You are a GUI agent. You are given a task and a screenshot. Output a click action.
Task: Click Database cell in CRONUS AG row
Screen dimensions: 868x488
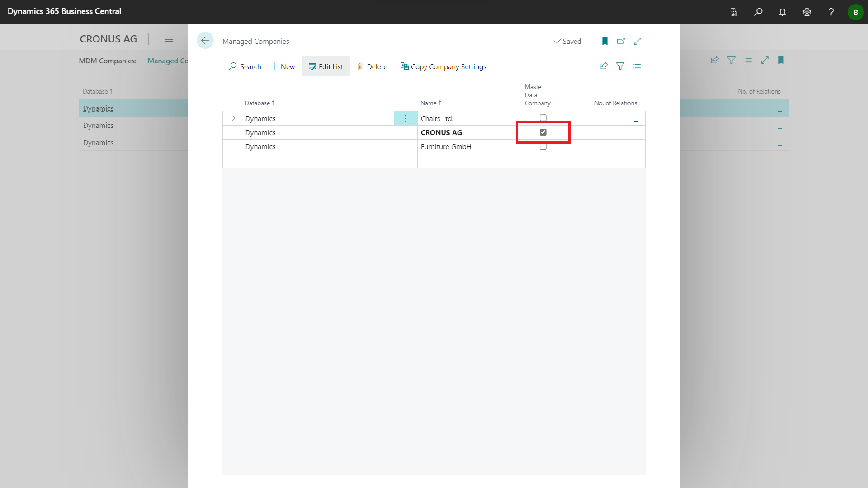[318, 132]
